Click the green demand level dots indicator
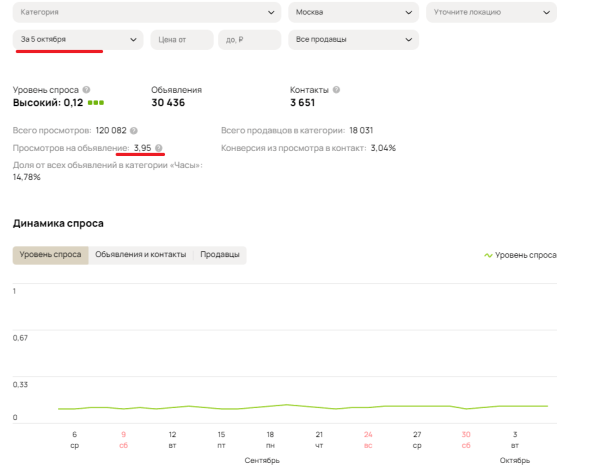600x475 pixels. 96,103
